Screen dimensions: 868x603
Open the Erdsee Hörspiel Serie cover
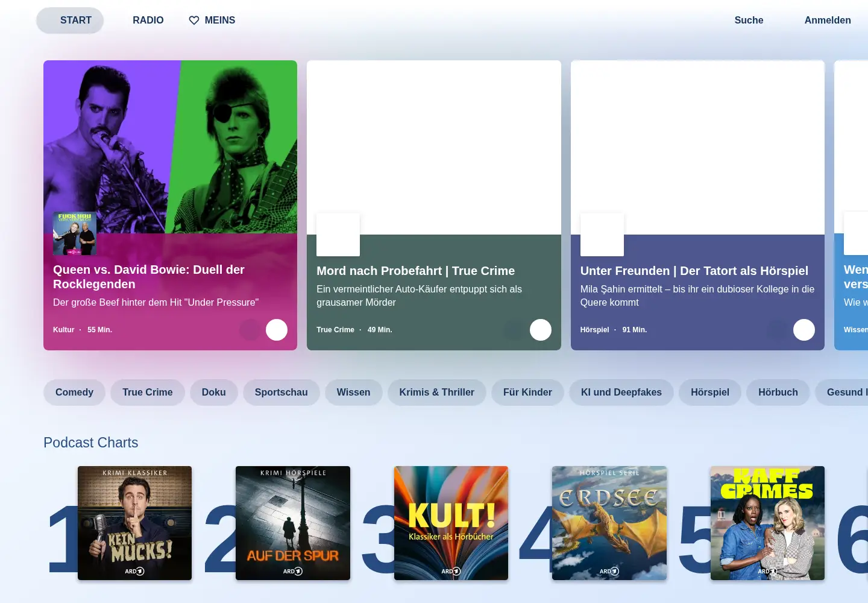tap(609, 523)
